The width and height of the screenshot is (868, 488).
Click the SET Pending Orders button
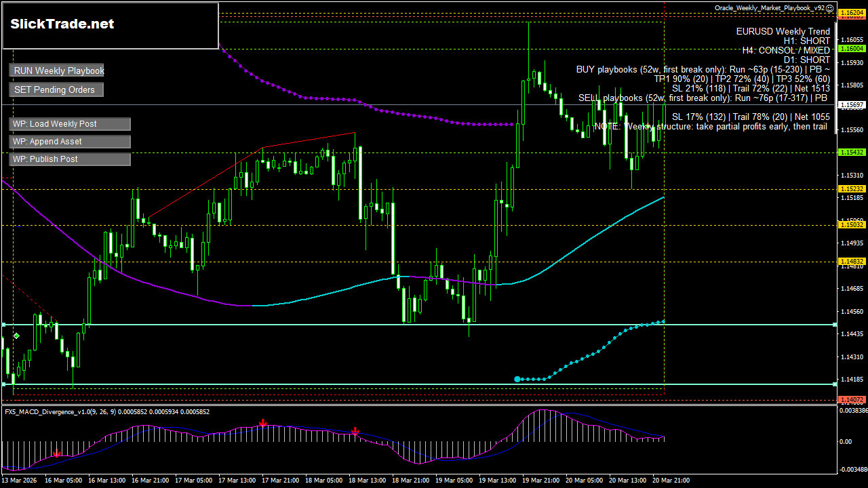57,89
